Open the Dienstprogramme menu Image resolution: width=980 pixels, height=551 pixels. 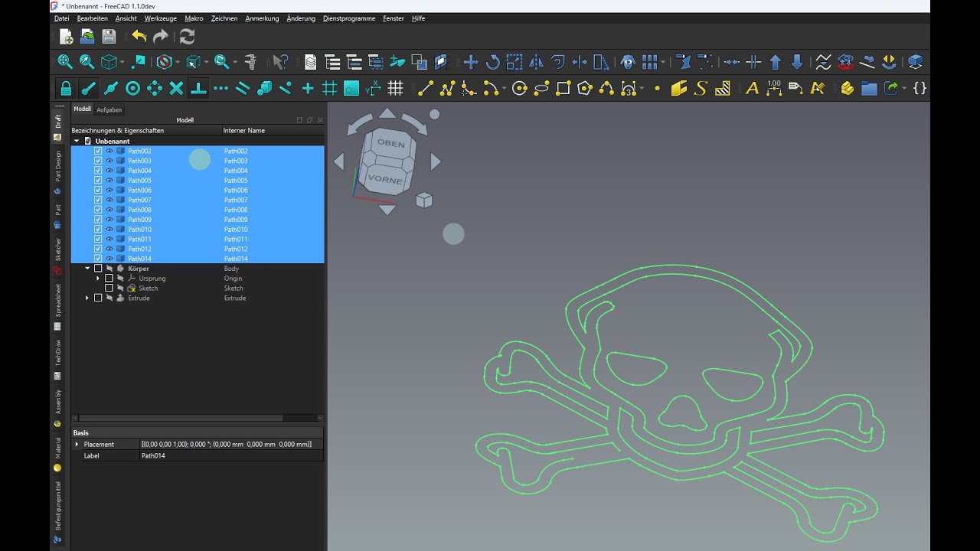[349, 18]
